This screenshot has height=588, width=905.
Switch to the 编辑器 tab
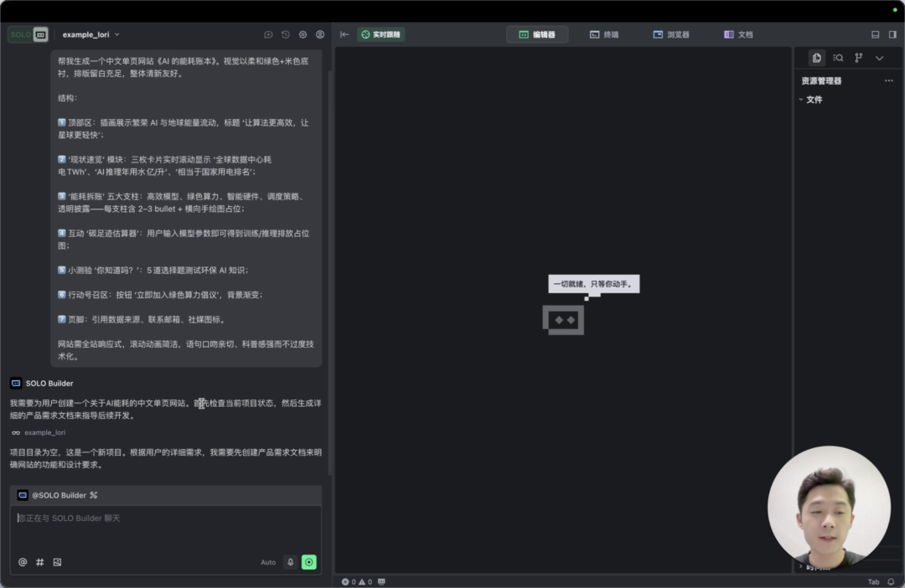(x=537, y=34)
